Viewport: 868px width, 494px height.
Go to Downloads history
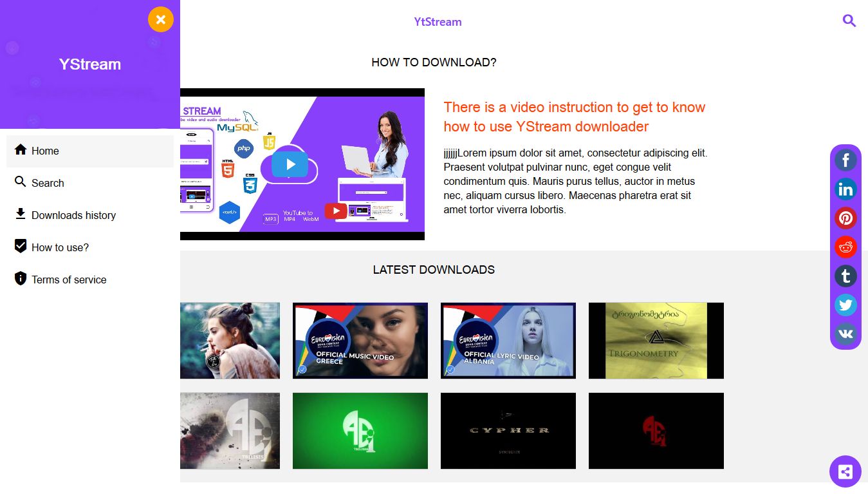(x=90, y=216)
